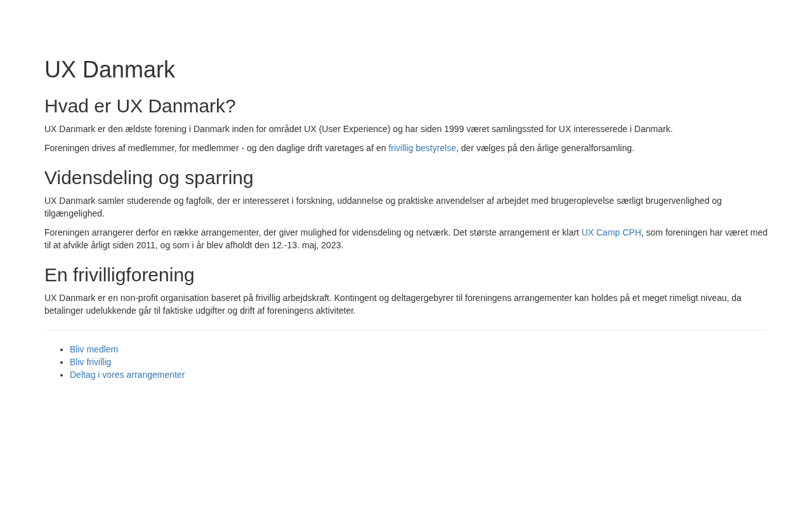This screenshot has height=508, width=812.
Task: Click the horizontal divider above the link list
Action: (406, 330)
